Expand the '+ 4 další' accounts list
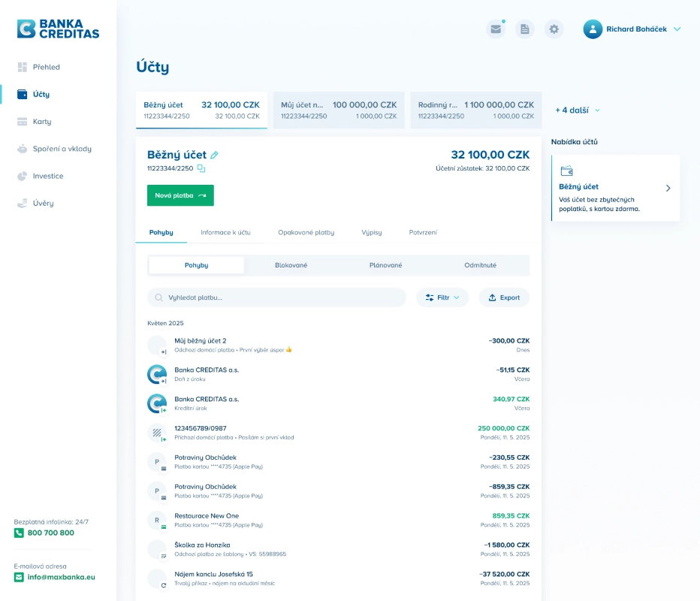Image resolution: width=700 pixels, height=601 pixels. click(x=577, y=110)
